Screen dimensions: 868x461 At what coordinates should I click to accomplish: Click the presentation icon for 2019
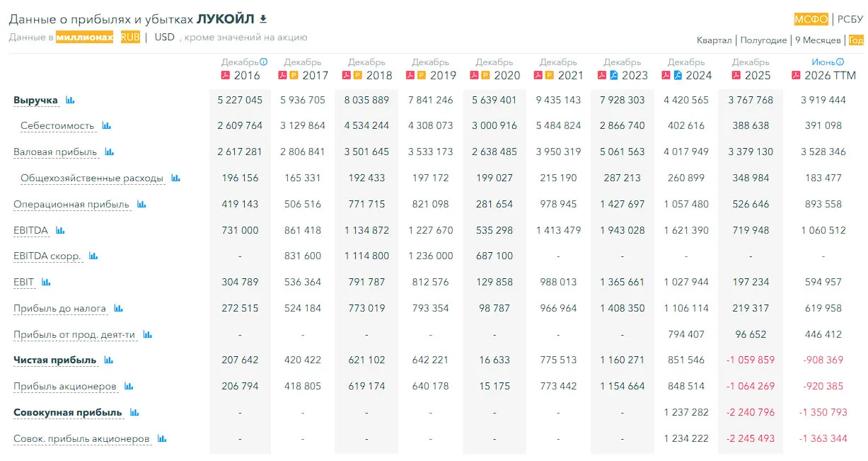[x=421, y=76]
